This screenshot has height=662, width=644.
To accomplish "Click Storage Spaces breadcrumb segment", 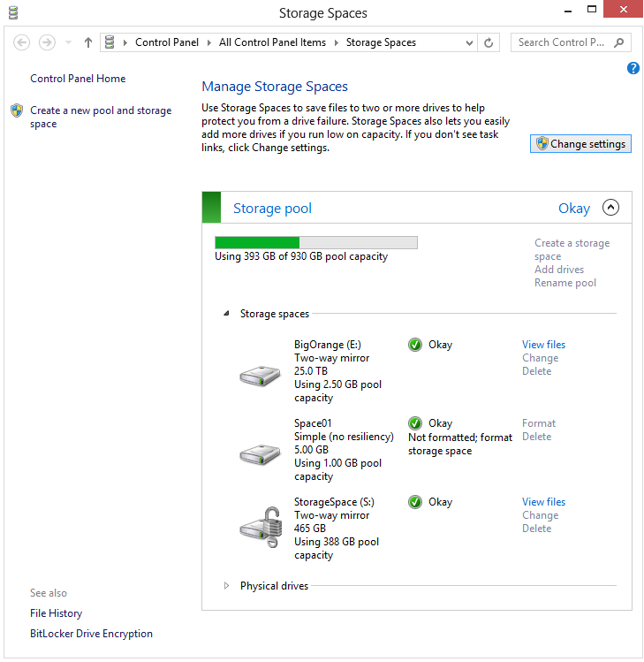I will (381, 42).
